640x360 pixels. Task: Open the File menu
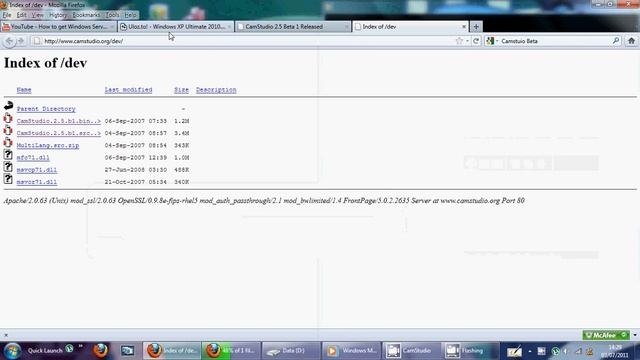point(7,15)
